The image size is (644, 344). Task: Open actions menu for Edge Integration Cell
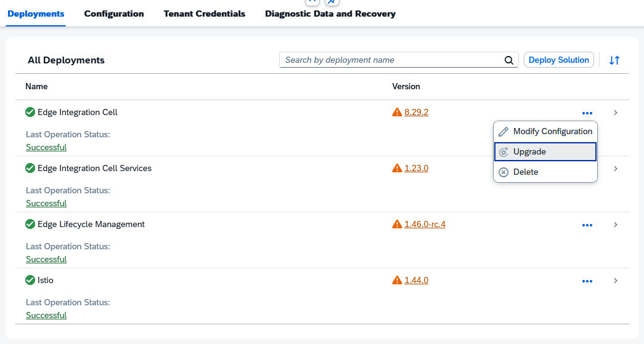587,113
